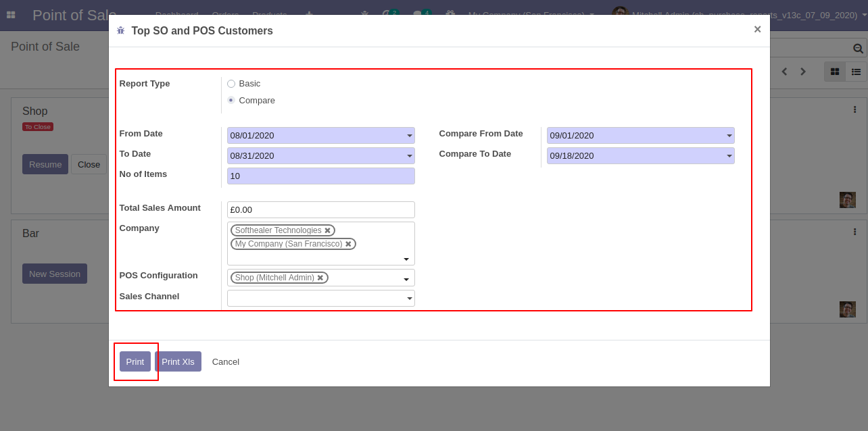The image size is (868, 431).
Task: Open the Compare To Date dropdown
Action: point(729,156)
